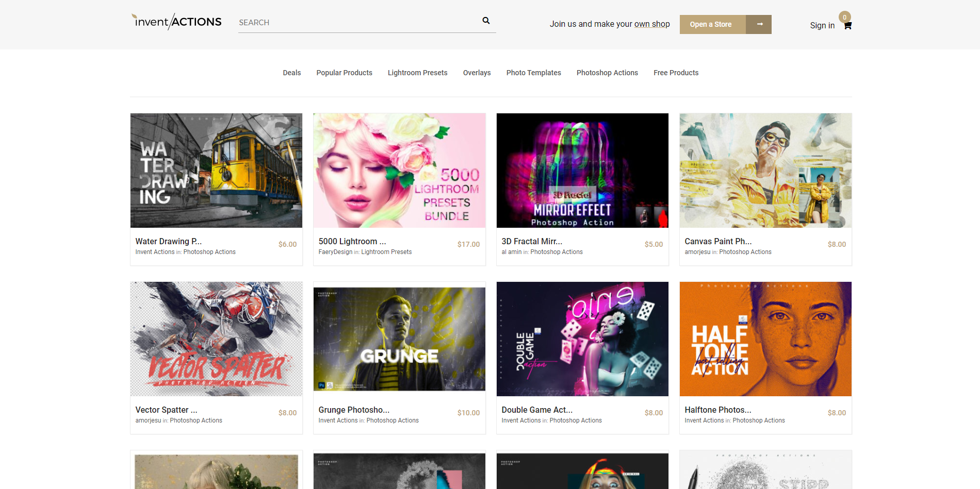The height and width of the screenshot is (489, 980).
Task: Click the search magnifier icon
Action: point(486,21)
